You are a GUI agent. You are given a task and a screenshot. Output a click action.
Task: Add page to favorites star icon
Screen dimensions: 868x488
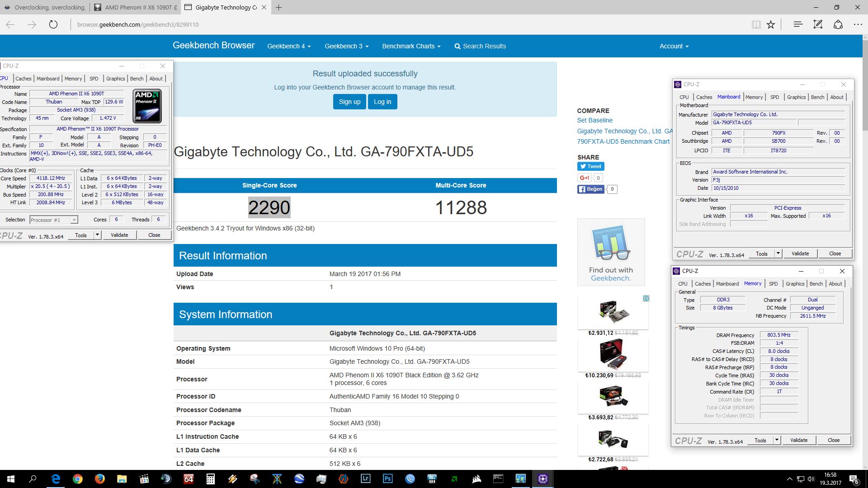[x=771, y=24]
